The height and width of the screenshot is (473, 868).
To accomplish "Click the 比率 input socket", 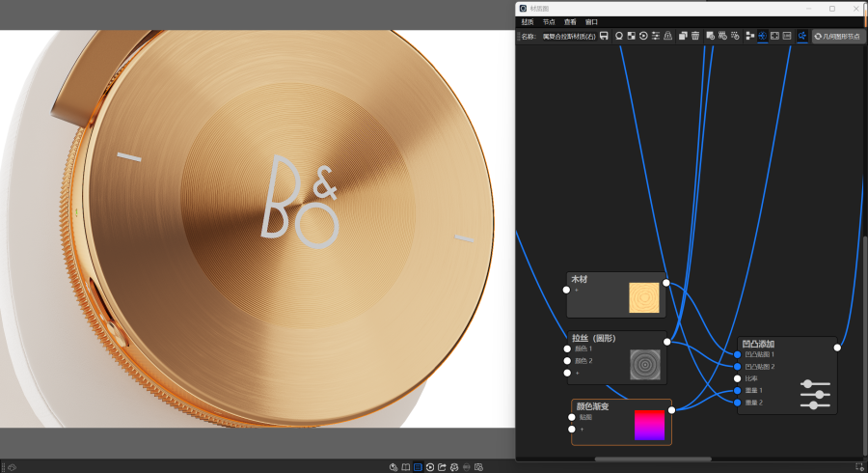I will tap(738, 378).
